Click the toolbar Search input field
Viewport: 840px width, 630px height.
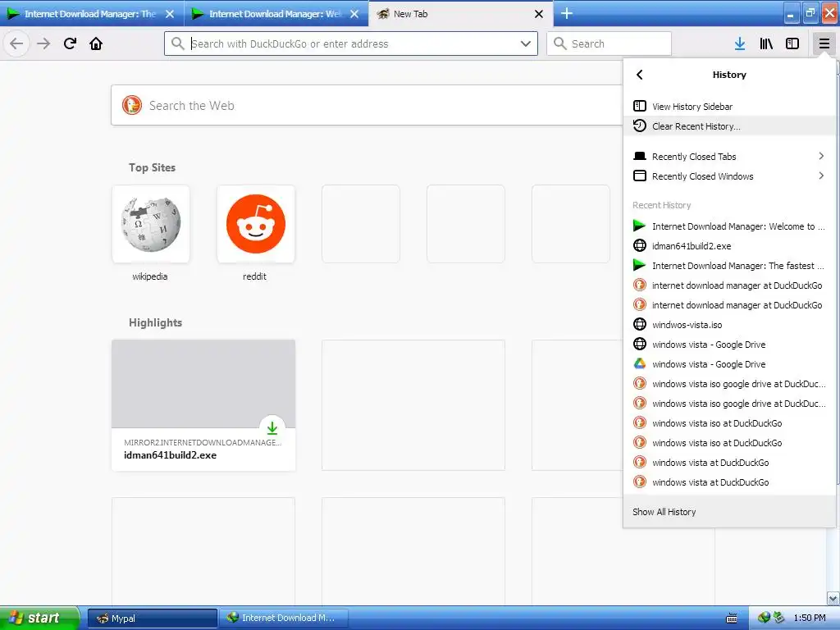[609, 43]
